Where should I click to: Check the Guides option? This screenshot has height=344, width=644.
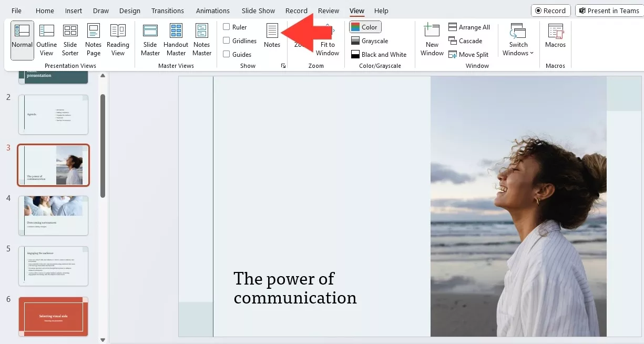(227, 54)
